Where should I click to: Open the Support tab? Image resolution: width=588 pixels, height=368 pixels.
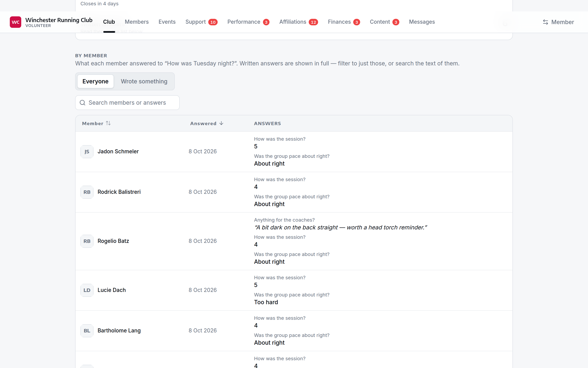point(201,22)
